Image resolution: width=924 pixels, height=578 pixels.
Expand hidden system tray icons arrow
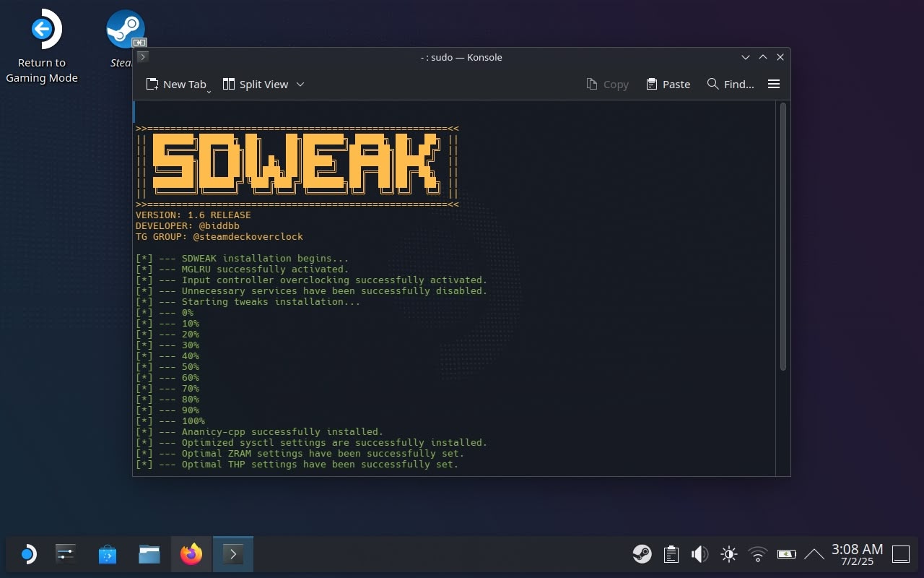814,554
